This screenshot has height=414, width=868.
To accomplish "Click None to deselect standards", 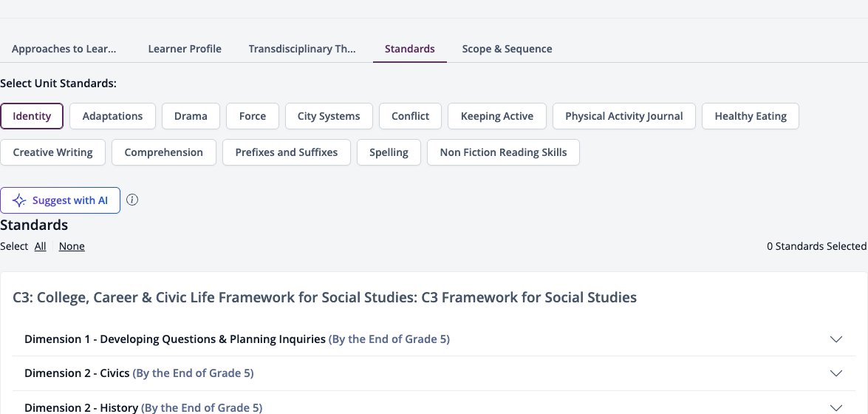I will [x=72, y=246].
